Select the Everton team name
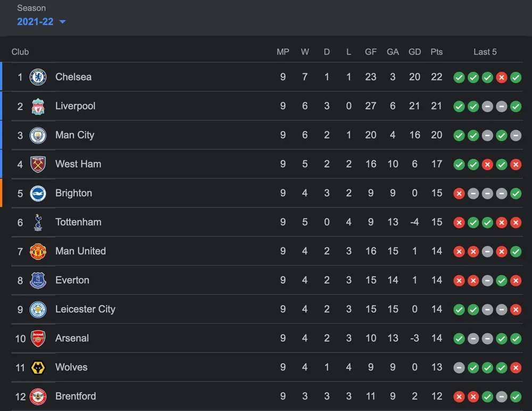Screen dimensions: 532x411 pos(72,280)
